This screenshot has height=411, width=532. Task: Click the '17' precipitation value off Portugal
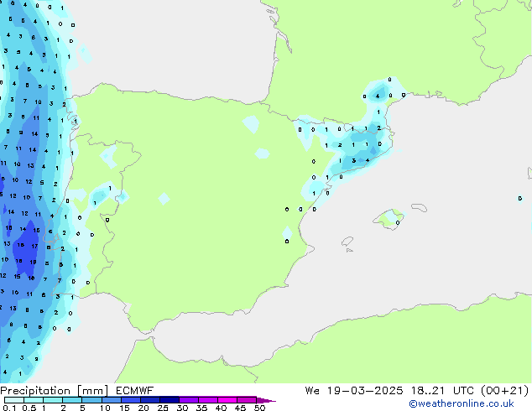tap(34, 246)
